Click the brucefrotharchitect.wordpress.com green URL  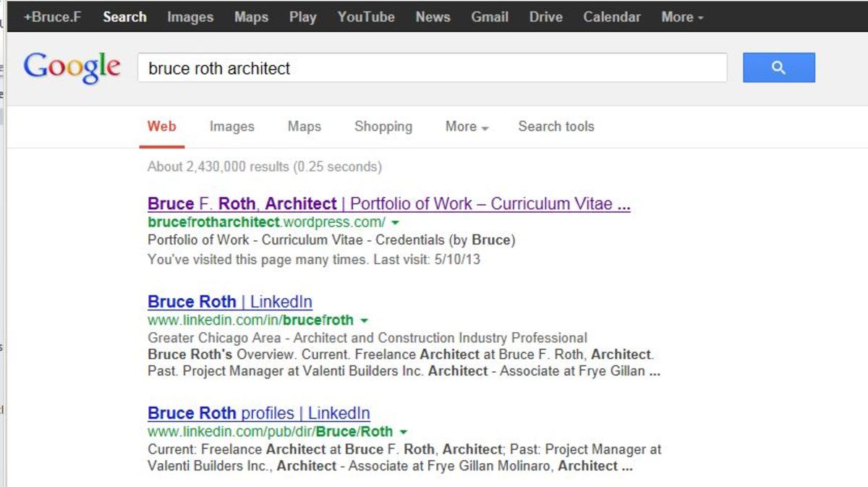tap(266, 222)
